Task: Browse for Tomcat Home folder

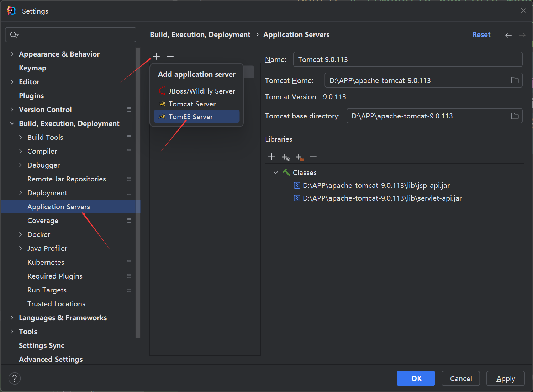Action: pyautogui.click(x=514, y=80)
